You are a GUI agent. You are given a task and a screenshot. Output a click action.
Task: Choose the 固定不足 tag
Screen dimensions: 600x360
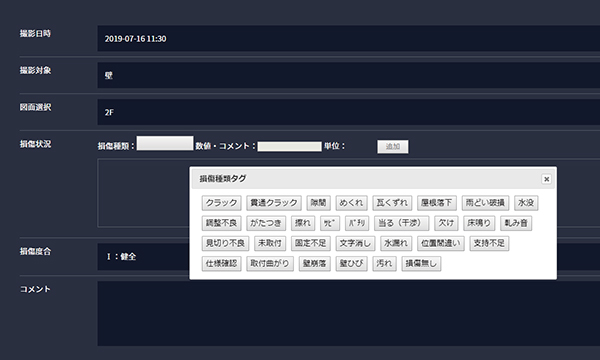click(x=310, y=243)
